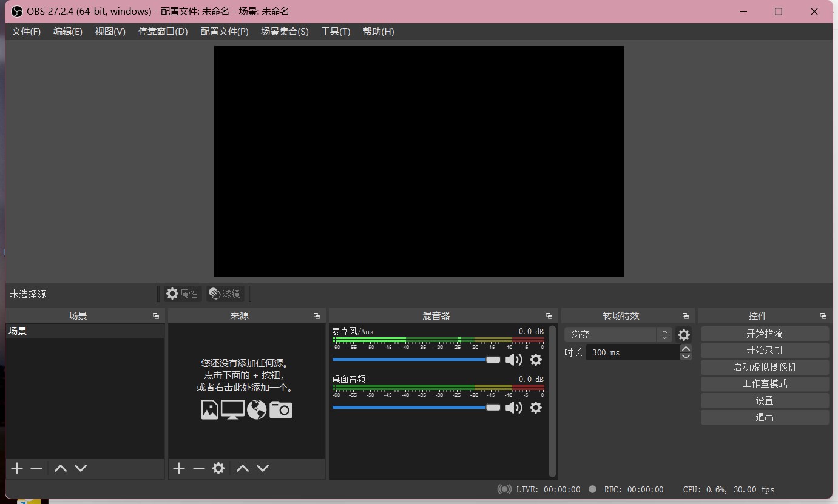
Task: Toggle 工作室模式 studio mode
Action: pos(765,384)
